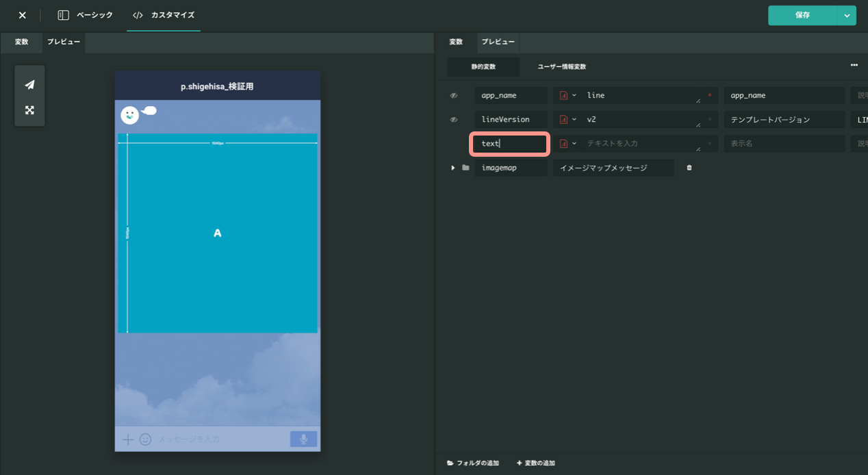Select the ユーザー情報変数 tab
Image resolution: width=868 pixels, height=475 pixels.
(561, 67)
